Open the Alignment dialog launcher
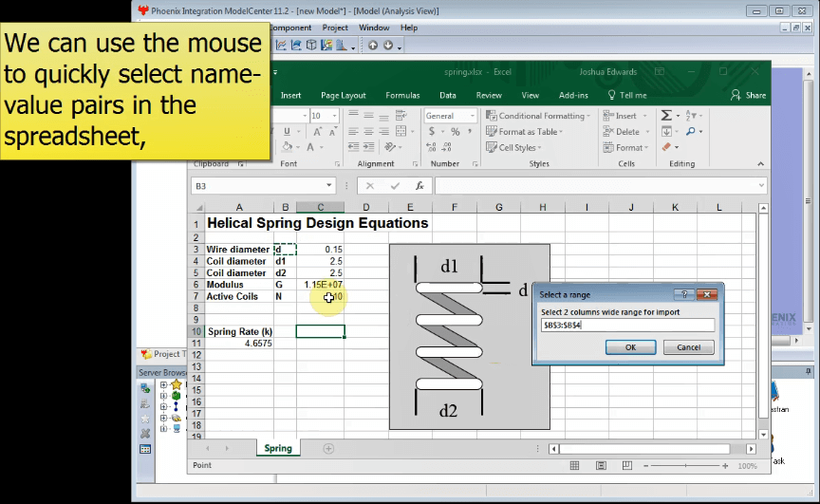The image size is (820, 504). point(416,164)
